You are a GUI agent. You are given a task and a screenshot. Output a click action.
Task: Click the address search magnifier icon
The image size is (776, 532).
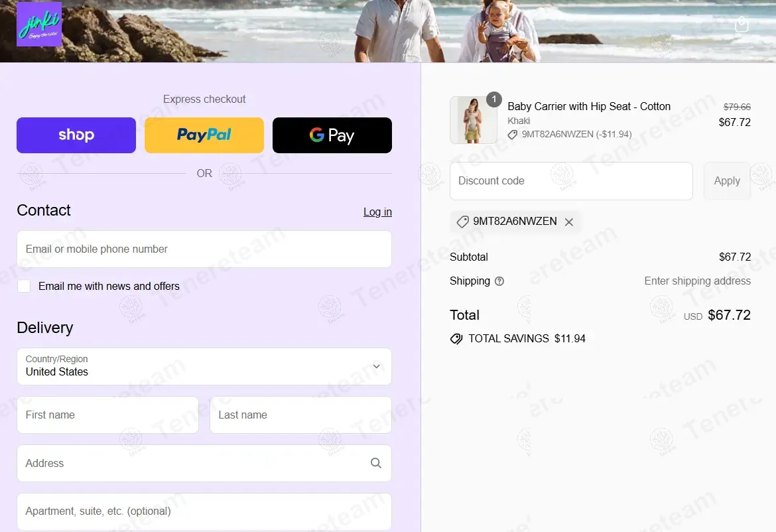pyautogui.click(x=376, y=463)
